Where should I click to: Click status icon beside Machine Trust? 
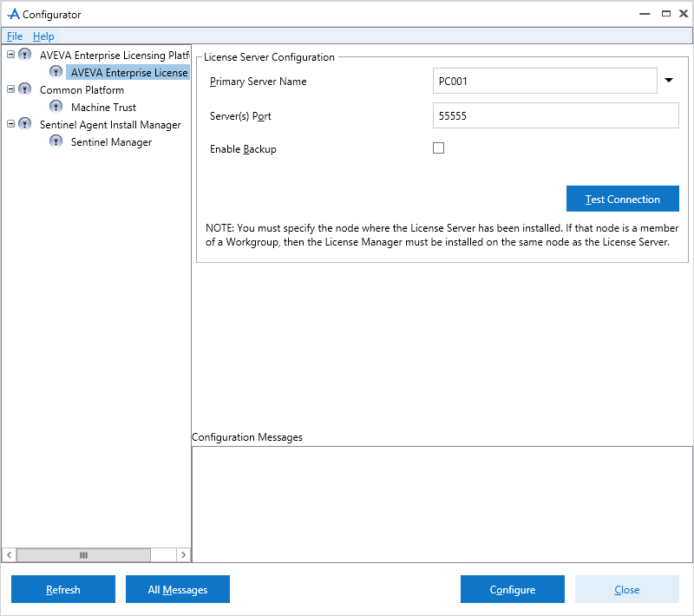56,106
